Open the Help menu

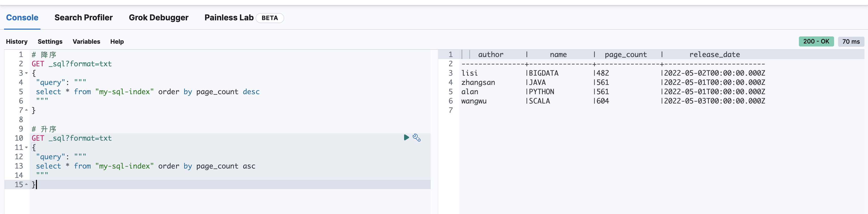117,41
